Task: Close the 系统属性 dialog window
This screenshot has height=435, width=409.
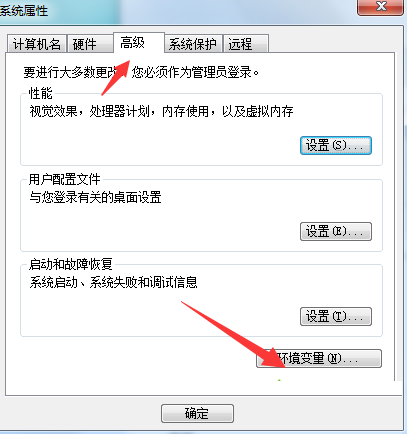Action: [x=380, y=7]
